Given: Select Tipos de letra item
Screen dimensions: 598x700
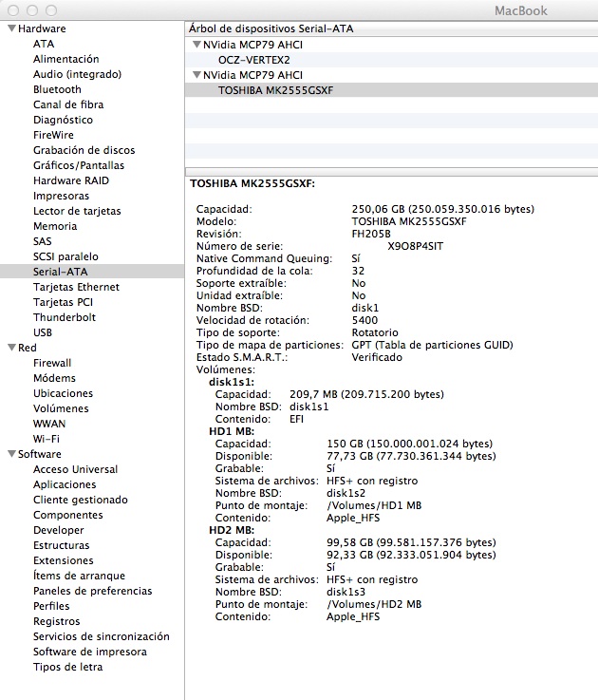Looking at the screenshot, I should [x=67, y=667].
